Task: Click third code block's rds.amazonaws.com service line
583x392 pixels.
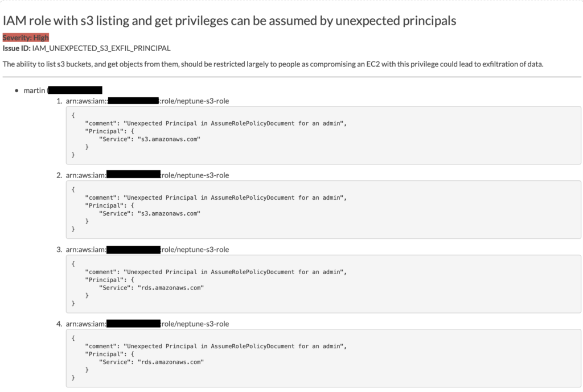Action: tap(151, 287)
